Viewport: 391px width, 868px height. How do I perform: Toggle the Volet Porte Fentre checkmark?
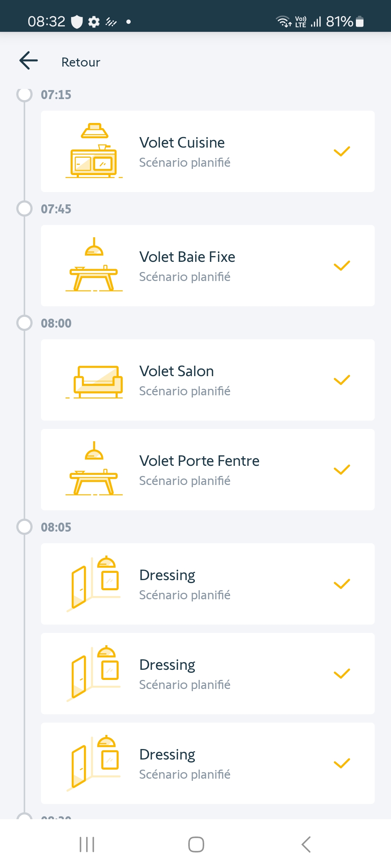[341, 469]
